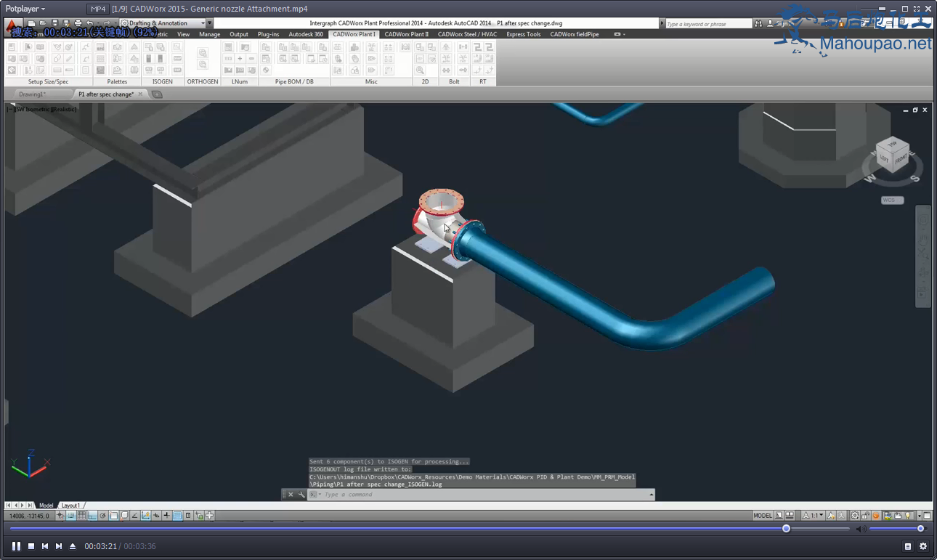
Task: Toggle Grid Display in status bar
Action: [x=81, y=516]
